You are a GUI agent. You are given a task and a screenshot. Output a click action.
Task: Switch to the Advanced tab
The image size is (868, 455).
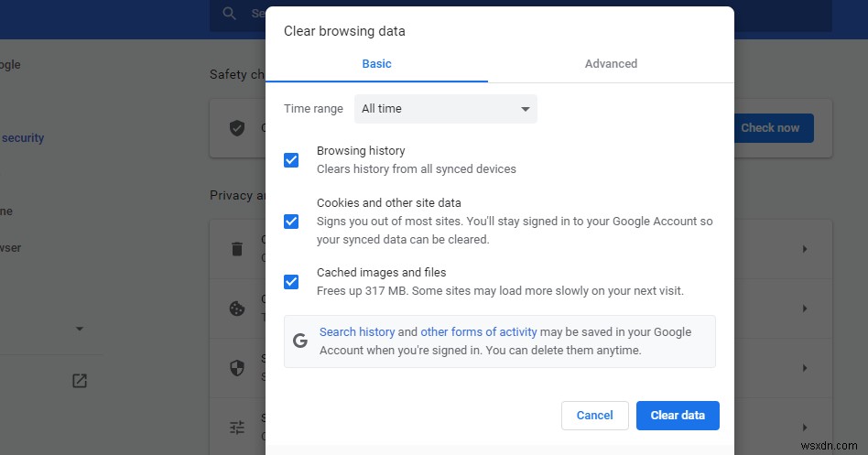click(x=611, y=64)
